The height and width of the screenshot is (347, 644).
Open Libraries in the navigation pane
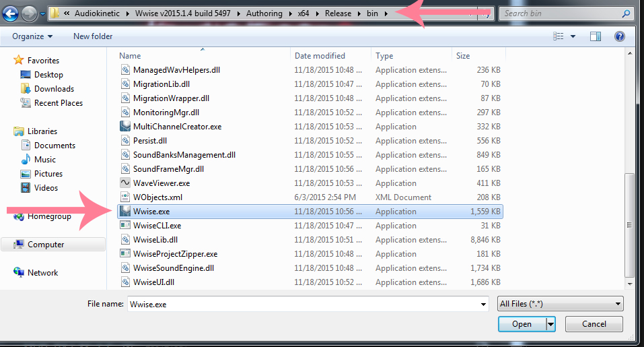pos(42,131)
